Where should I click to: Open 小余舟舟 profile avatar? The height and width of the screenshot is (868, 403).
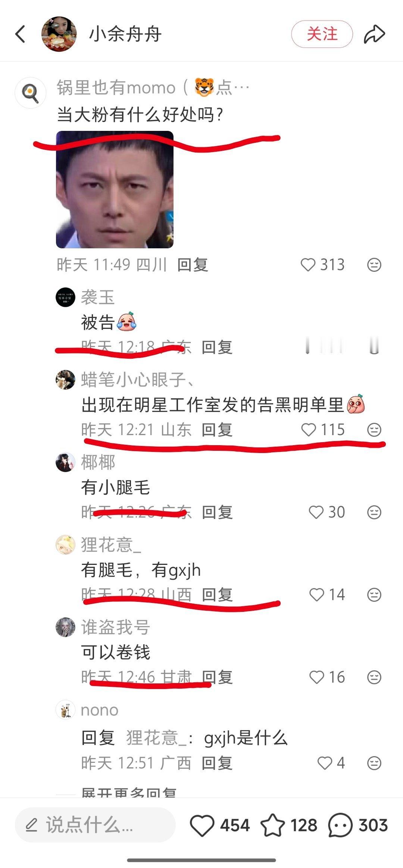pos(59,34)
